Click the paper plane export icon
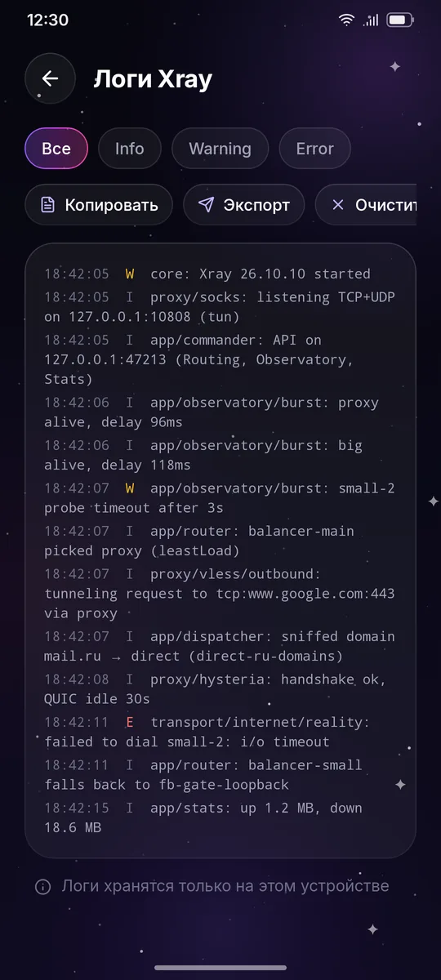This screenshot has width=441, height=980. coord(207,204)
